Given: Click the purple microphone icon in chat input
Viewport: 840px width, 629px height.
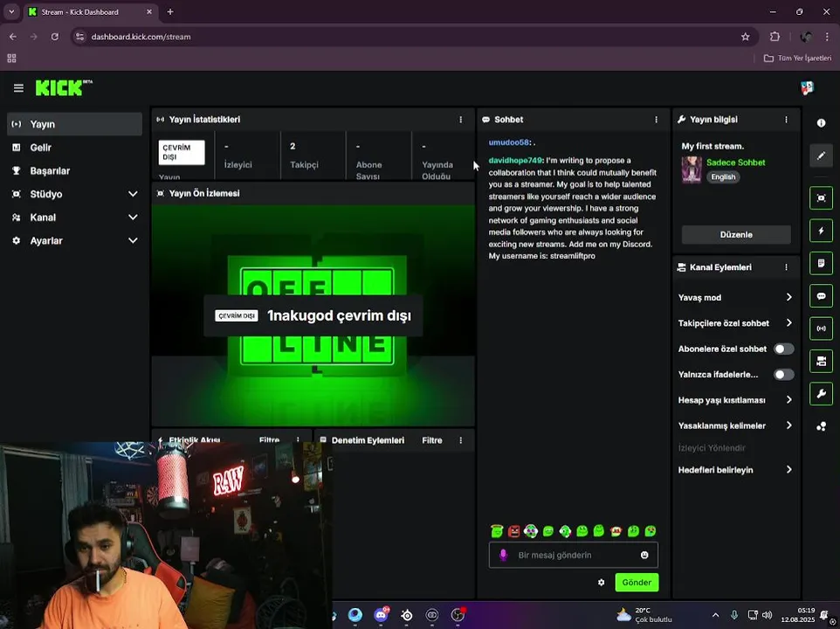Looking at the screenshot, I should (503, 555).
